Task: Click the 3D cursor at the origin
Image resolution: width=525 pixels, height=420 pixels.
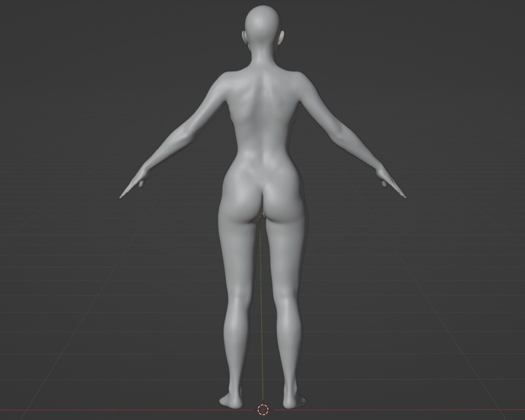Action: click(263, 410)
